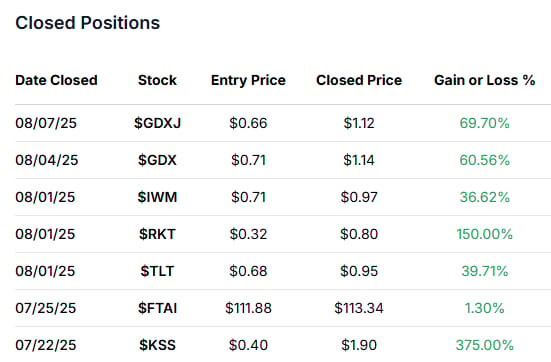Click the $113.34 closed price cell
The width and height of the screenshot is (551, 362).
coord(359,308)
